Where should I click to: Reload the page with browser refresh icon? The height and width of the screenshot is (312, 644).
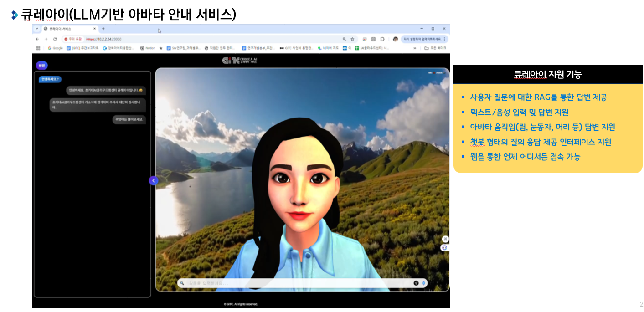pyautogui.click(x=55, y=39)
